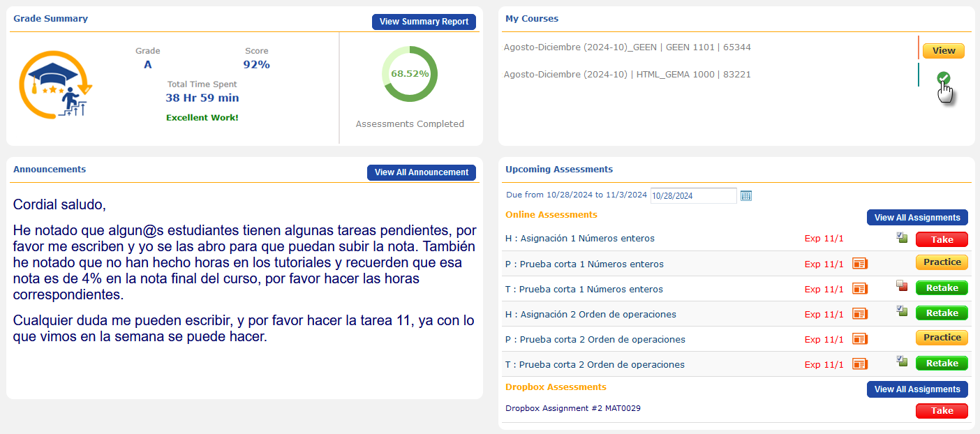Click the assessments completed progress ring
980x434 pixels.
coord(410,74)
